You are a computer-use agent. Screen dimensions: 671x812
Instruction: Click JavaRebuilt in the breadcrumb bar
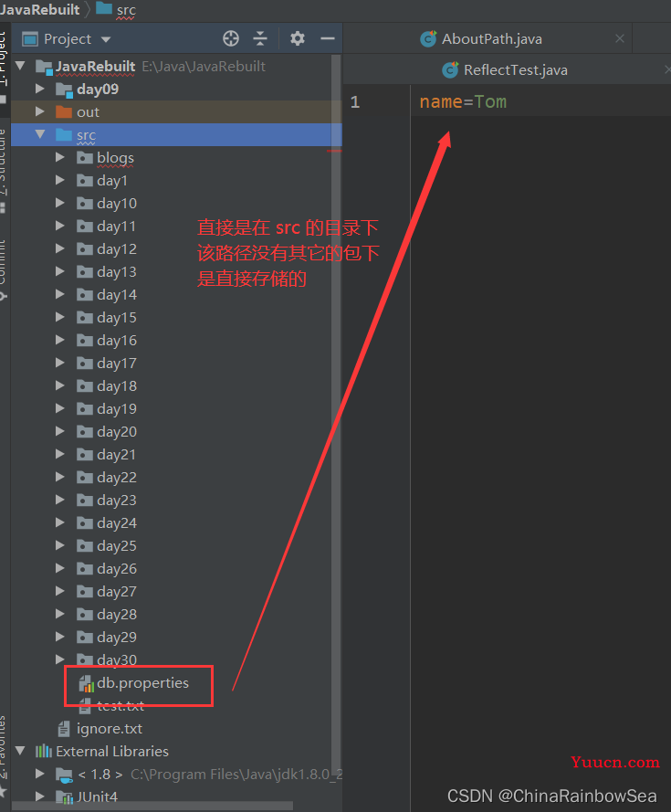click(41, 9)
